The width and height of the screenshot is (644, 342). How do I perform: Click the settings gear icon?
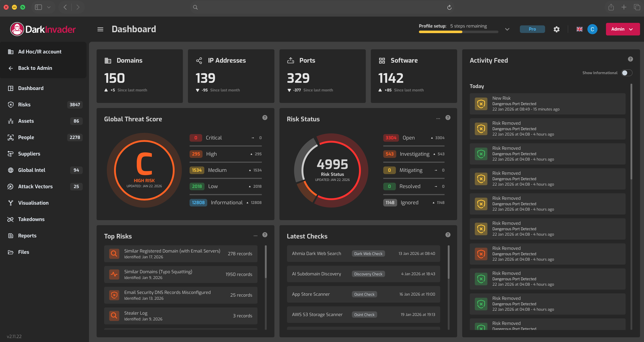pos(556,29)
